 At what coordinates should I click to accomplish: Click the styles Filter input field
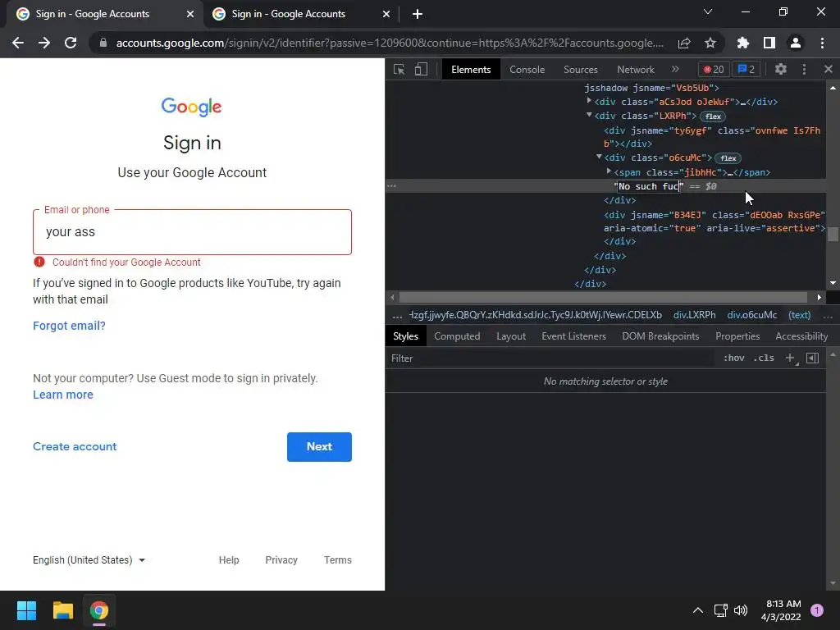pyautogui.click(x=550, y=358)
